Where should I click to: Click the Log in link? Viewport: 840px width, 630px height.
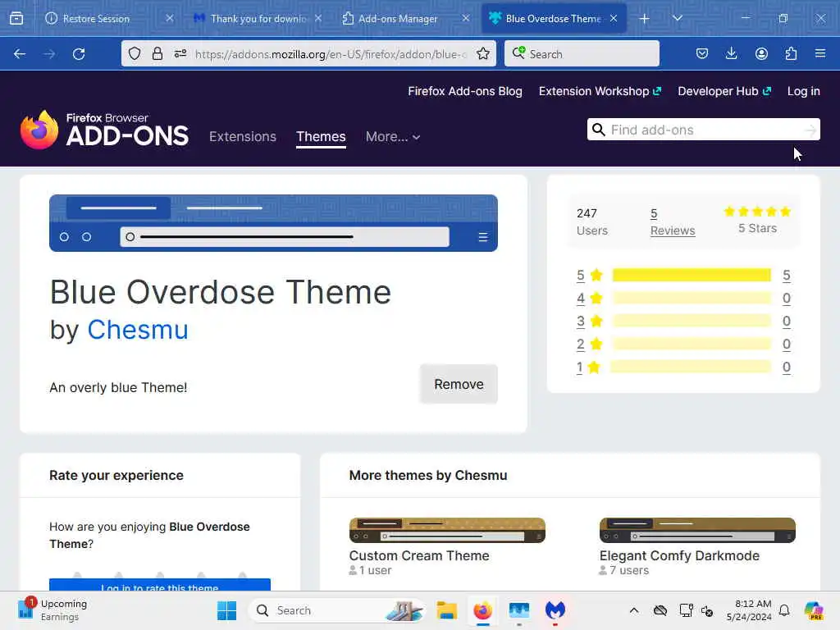click(x=803, y=92)
